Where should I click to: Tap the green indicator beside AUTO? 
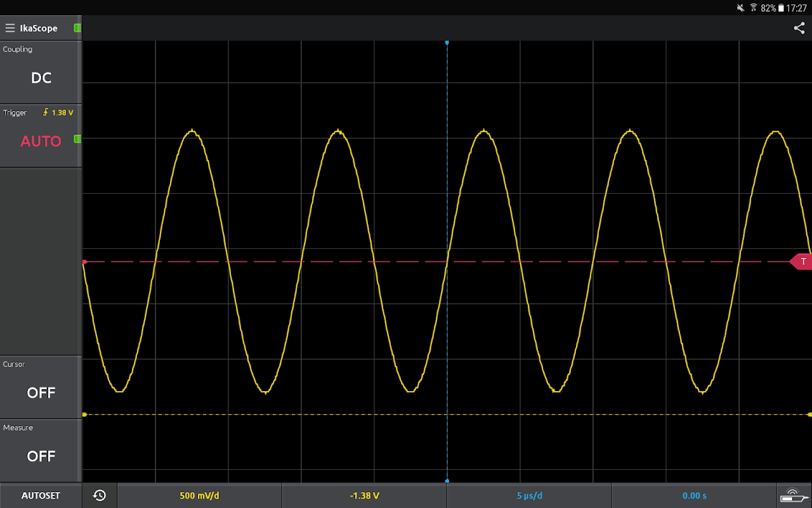(x=77, y=138)
